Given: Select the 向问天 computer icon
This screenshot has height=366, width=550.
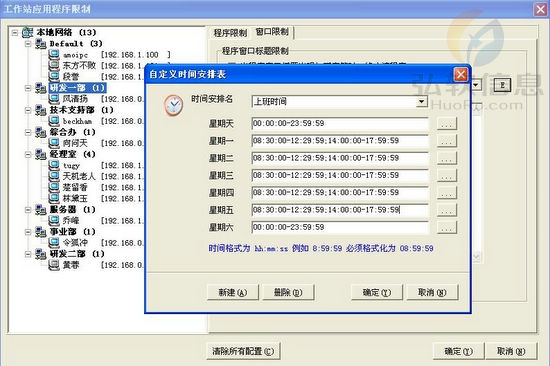Looking at the screenshot, I should (54, 143).
